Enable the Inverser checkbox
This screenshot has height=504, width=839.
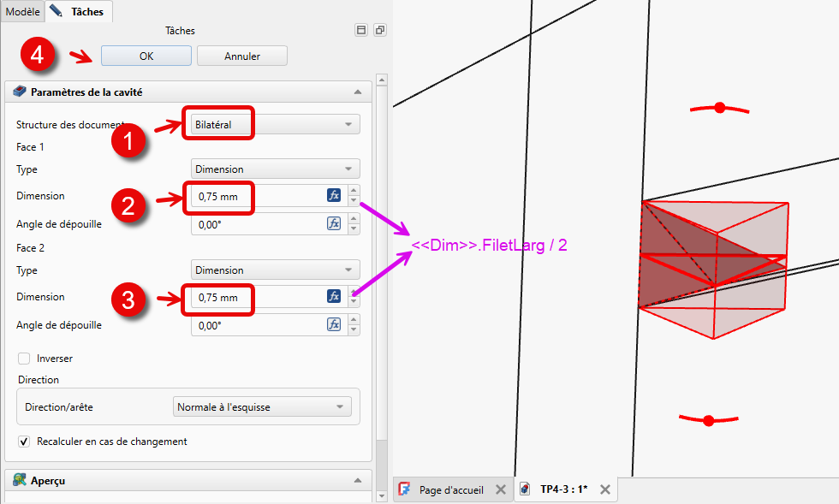tap(24, 359)
